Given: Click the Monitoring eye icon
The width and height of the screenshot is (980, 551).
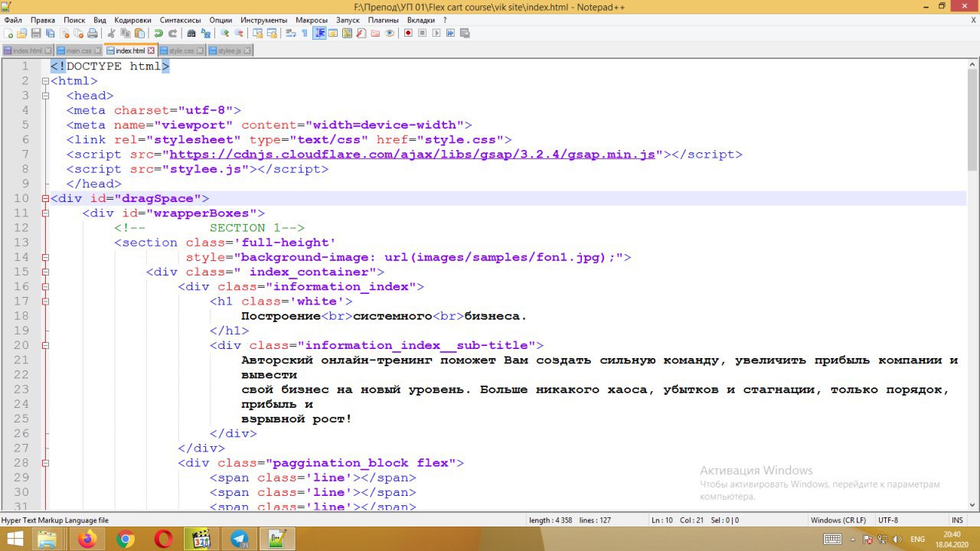Looking at the screenshot, I should tap(390, 33).
